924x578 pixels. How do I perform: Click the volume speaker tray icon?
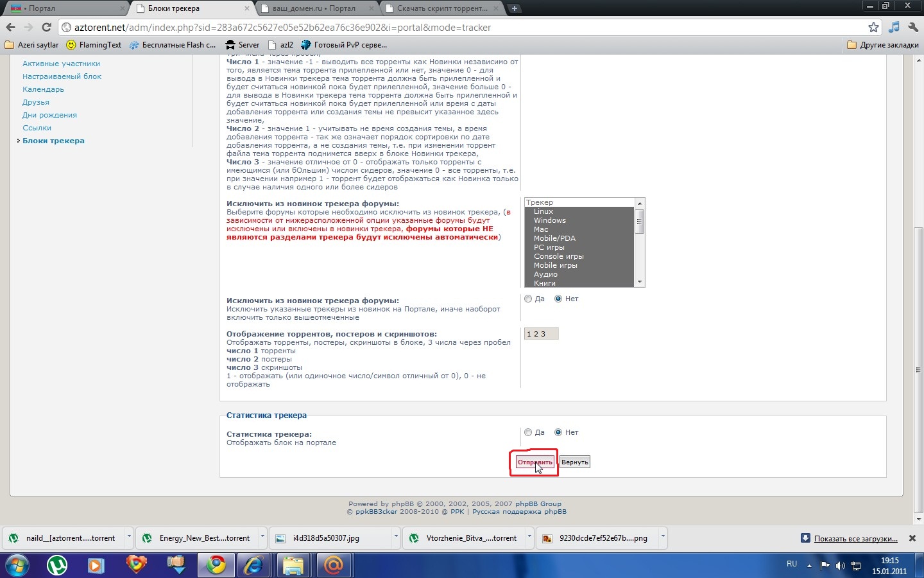(840, 566)
